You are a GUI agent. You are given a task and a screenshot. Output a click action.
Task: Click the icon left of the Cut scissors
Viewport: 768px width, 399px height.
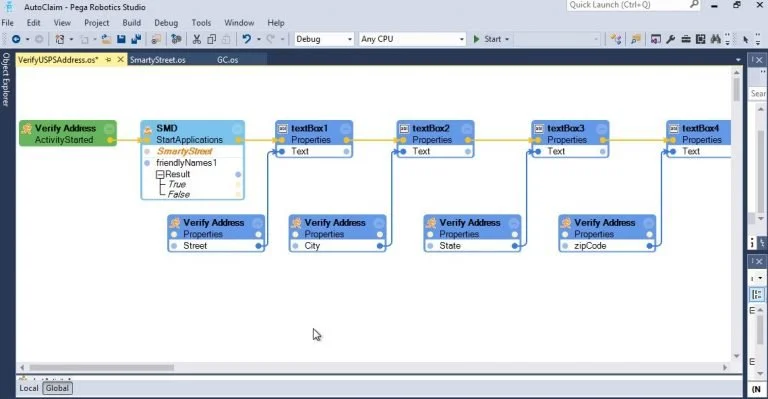click(177, 39)
